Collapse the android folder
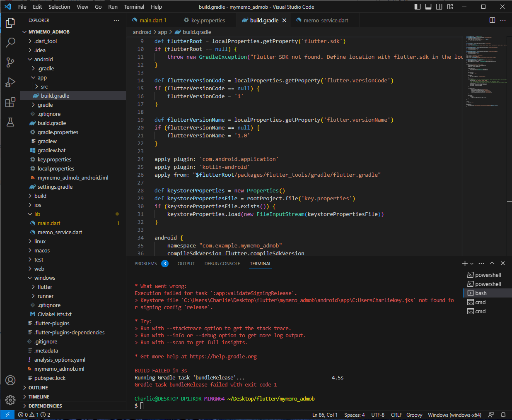Image resolution: width=512 pixels, height=420 pixels. click(73, 59)
